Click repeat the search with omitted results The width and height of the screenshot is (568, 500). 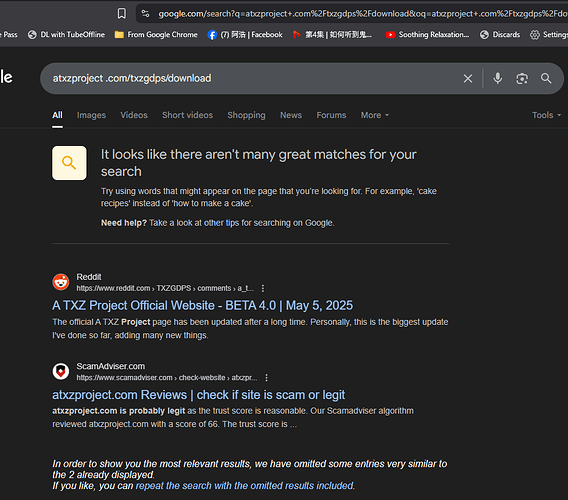tap(245, 486)
